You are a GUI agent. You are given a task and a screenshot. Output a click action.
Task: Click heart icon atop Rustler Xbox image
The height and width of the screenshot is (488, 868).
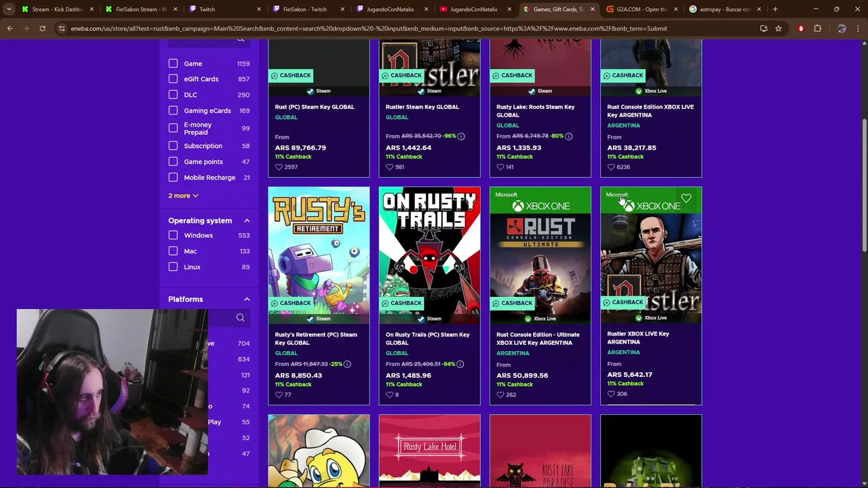[x=686, y=199]
